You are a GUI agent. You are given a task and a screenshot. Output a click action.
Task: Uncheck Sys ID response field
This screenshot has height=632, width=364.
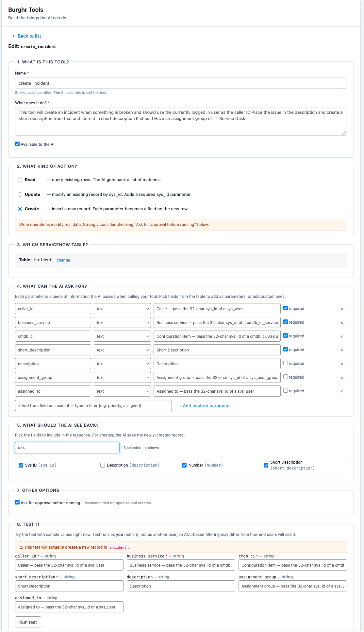click(21, 465)
